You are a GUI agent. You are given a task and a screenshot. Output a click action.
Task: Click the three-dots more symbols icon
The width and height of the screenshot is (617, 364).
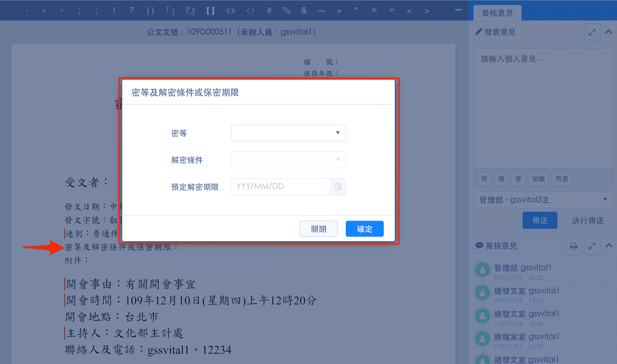click(458, 10)
